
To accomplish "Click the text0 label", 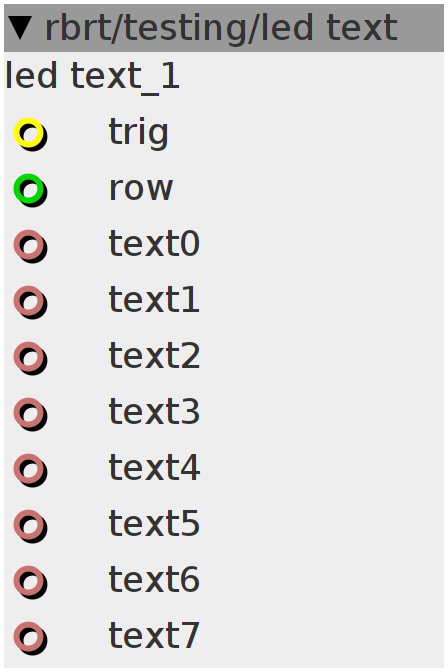I will pyautogui.click(x=154, y=243).
